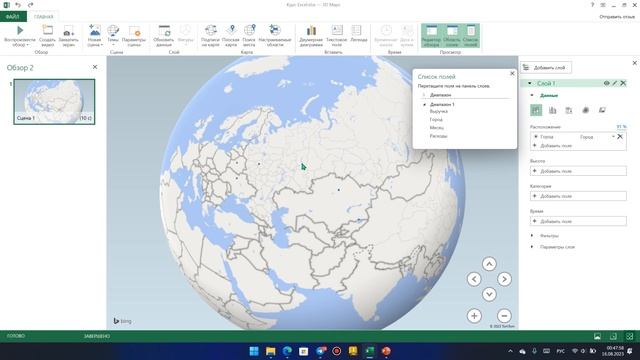Select the Расходы field
Viewport: 640px width, 360px height.
438,136
